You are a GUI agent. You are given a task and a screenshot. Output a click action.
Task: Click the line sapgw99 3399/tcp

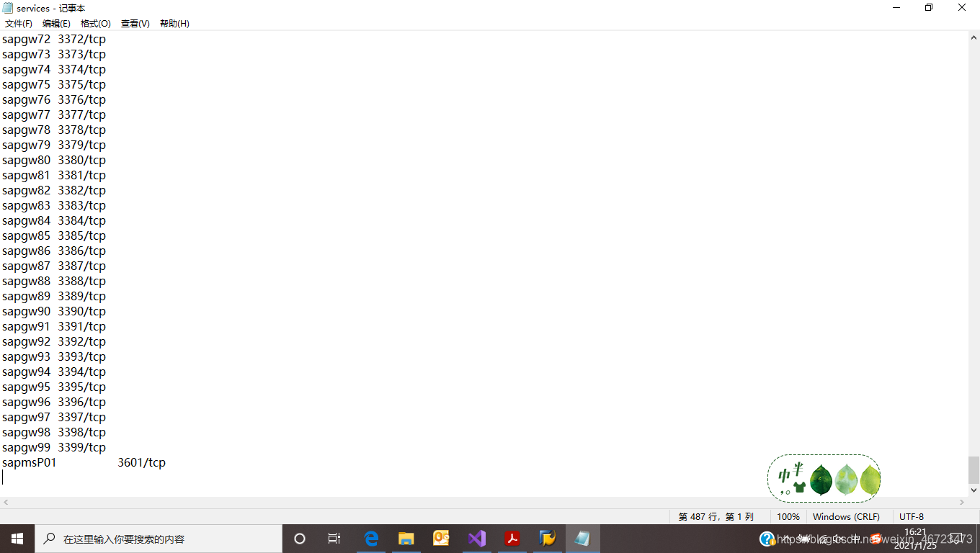pos(54,447)
